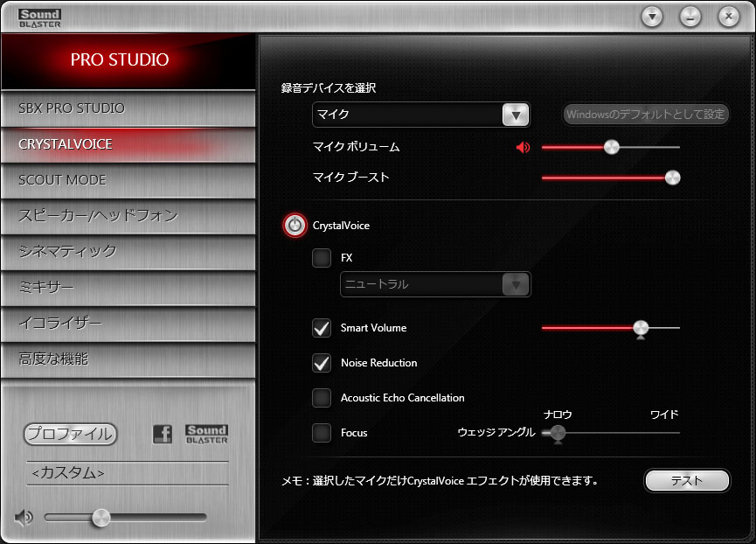756x544 pixels.
Task: Expand the recording device マイク dropdown
Action: tap(516, 115)
